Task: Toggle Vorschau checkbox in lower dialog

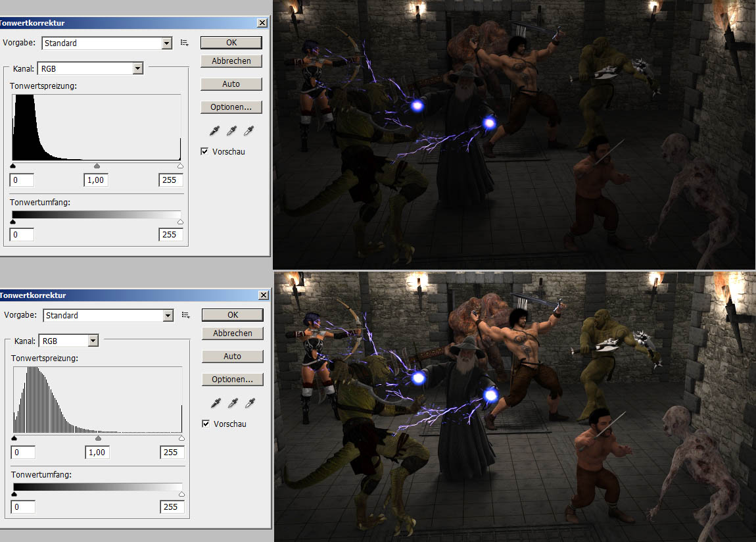Action: click(x=206, y=424)
